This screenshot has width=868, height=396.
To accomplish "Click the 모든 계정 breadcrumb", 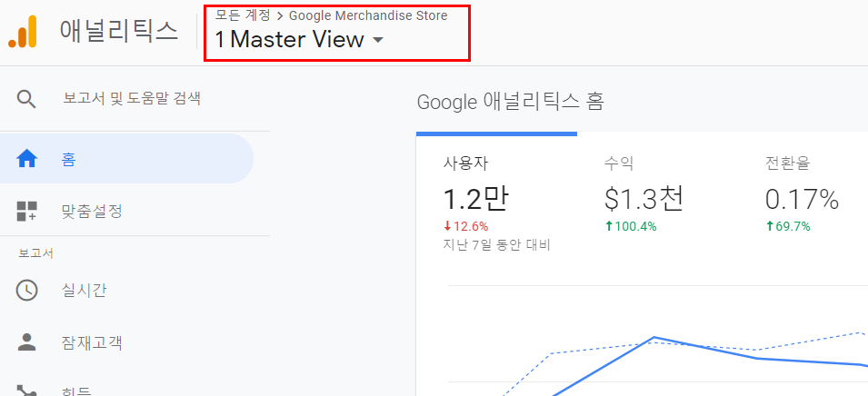I will click(x=243, y=15).
